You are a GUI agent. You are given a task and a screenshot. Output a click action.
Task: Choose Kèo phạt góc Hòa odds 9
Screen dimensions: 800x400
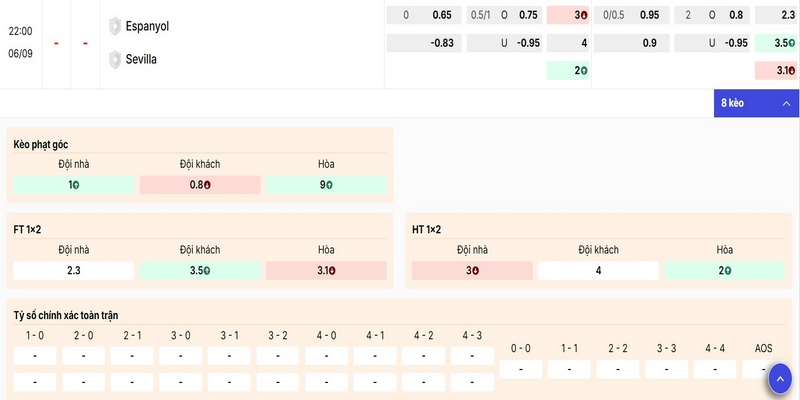click(x=326, y=185)
